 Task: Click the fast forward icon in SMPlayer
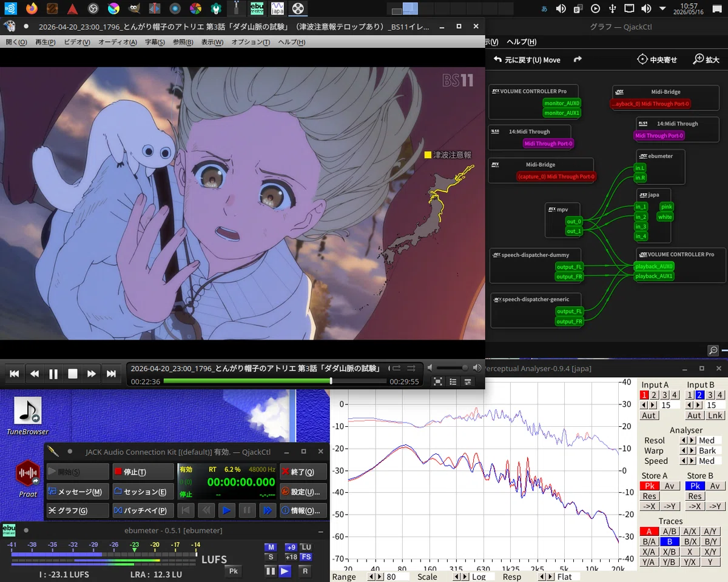point(92,374)
